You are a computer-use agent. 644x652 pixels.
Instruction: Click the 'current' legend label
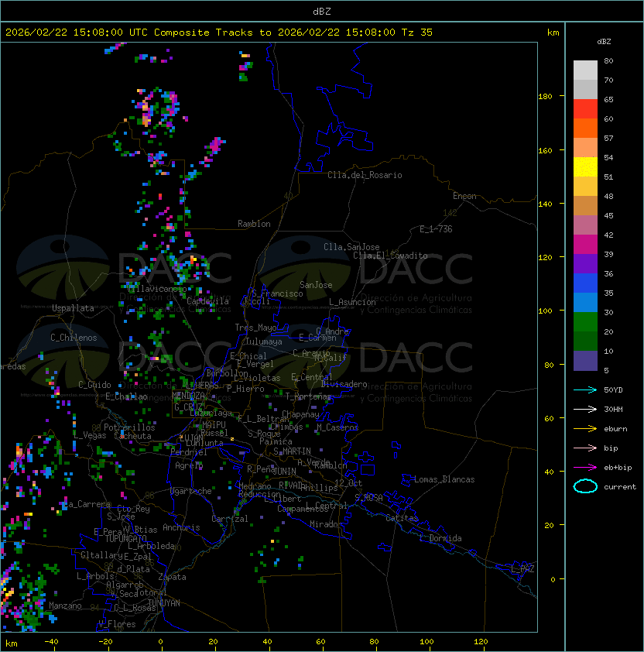tap(620, 487)
